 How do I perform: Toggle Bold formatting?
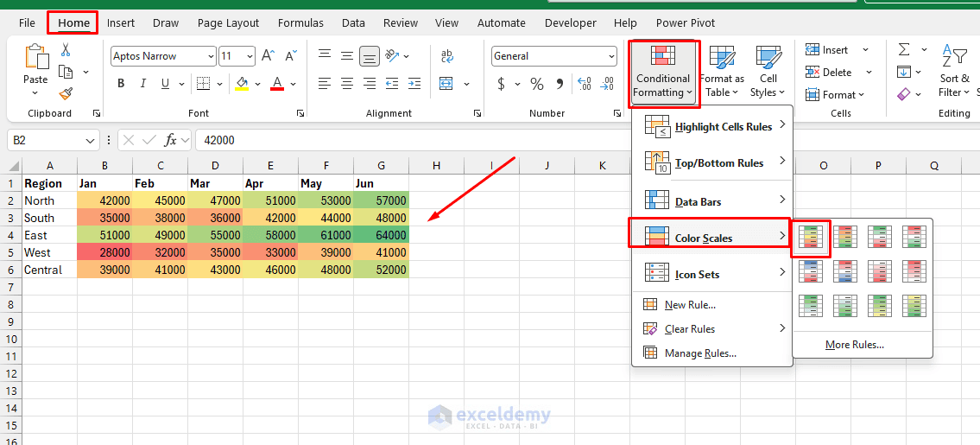point(121,83)
